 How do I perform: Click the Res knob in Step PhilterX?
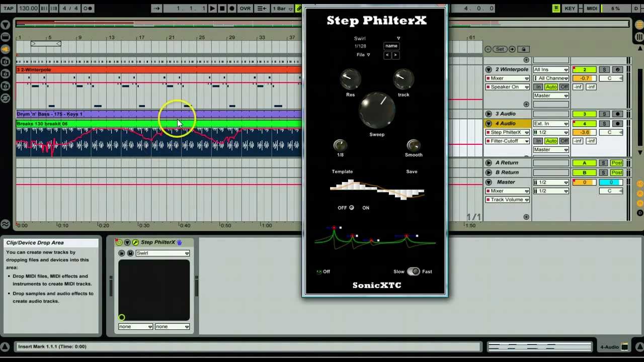pos(350,79)
